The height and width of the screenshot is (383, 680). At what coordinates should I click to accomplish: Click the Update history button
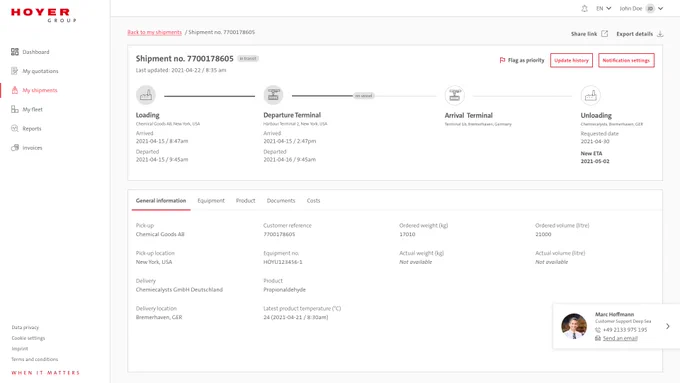point(571,60)
